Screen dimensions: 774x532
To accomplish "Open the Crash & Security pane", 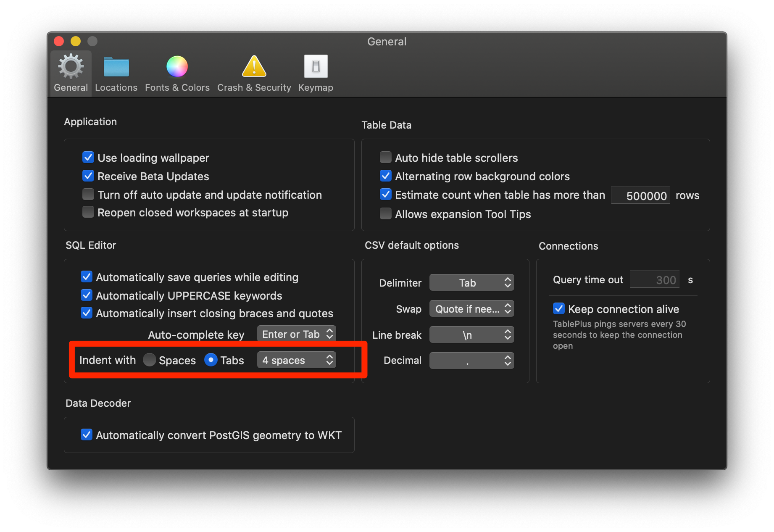I will (x=254, y=72).
